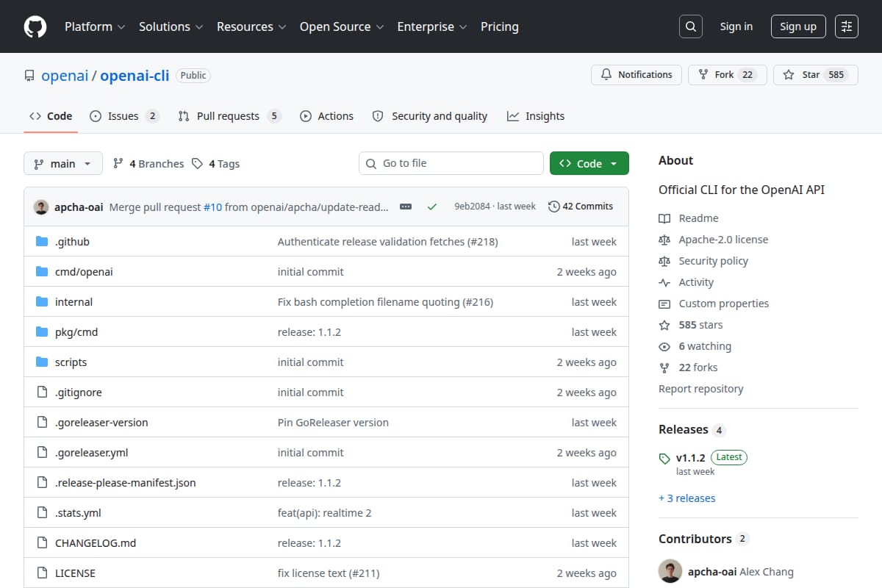The width and height of the screenshot is (882, 588).
Task: Open the internal folder icon
Action: 42,302
